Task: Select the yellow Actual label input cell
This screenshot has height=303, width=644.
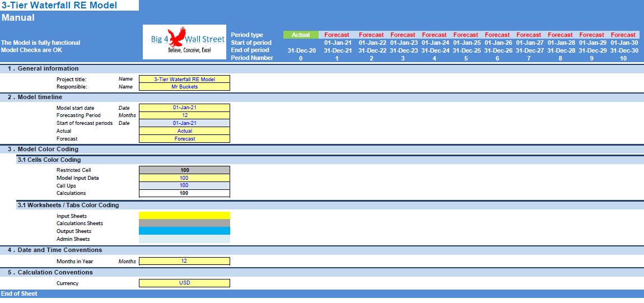Action: pyautogui.click(x=184, y=131)
